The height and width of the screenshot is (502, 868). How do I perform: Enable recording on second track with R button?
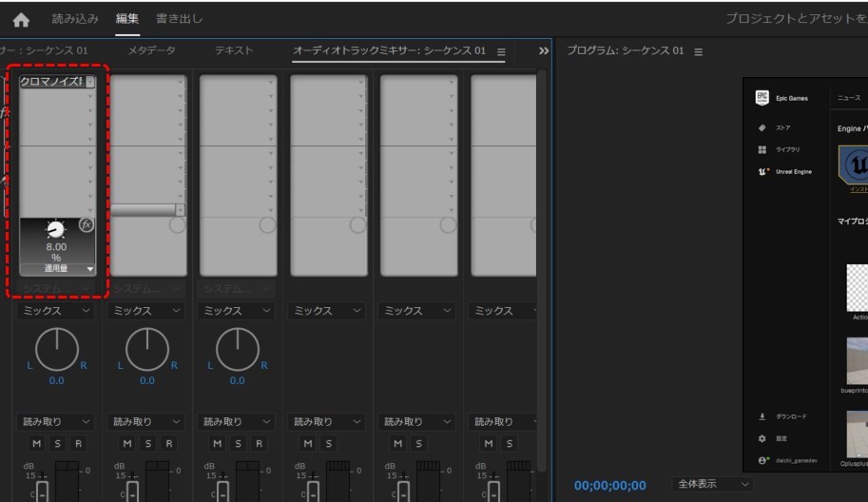pos(169,443)
